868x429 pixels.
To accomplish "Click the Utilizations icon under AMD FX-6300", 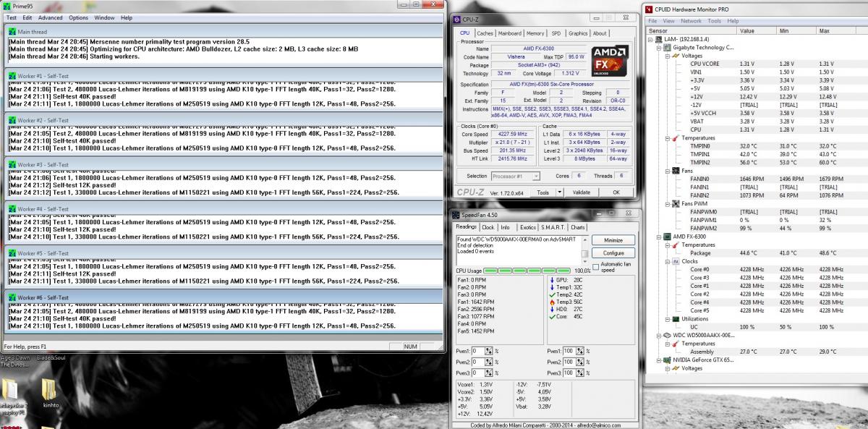I will (x=676, y=318).
